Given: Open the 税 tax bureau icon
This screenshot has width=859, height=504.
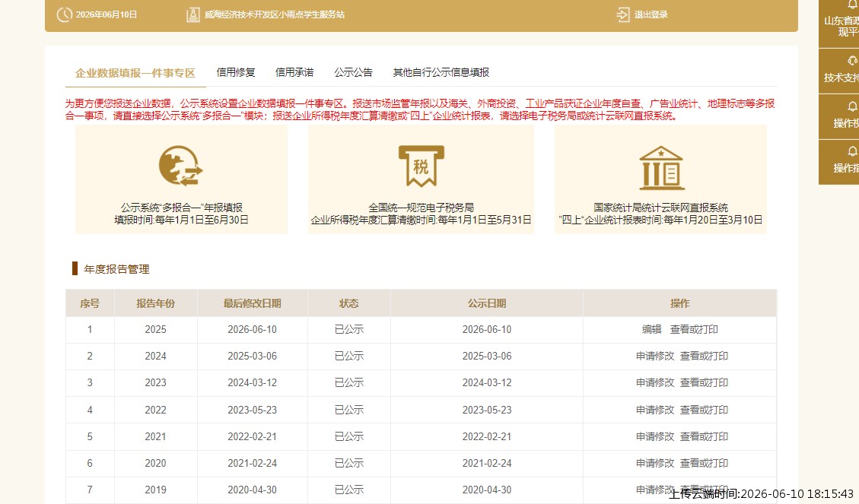Looking at the screenshot, I should click(x=421, y=166).
